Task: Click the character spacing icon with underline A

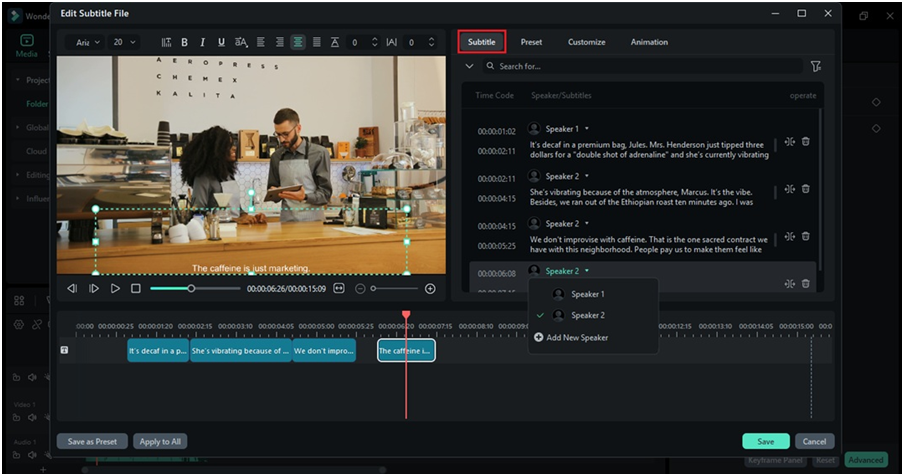Action: click(x=335, y=42)
